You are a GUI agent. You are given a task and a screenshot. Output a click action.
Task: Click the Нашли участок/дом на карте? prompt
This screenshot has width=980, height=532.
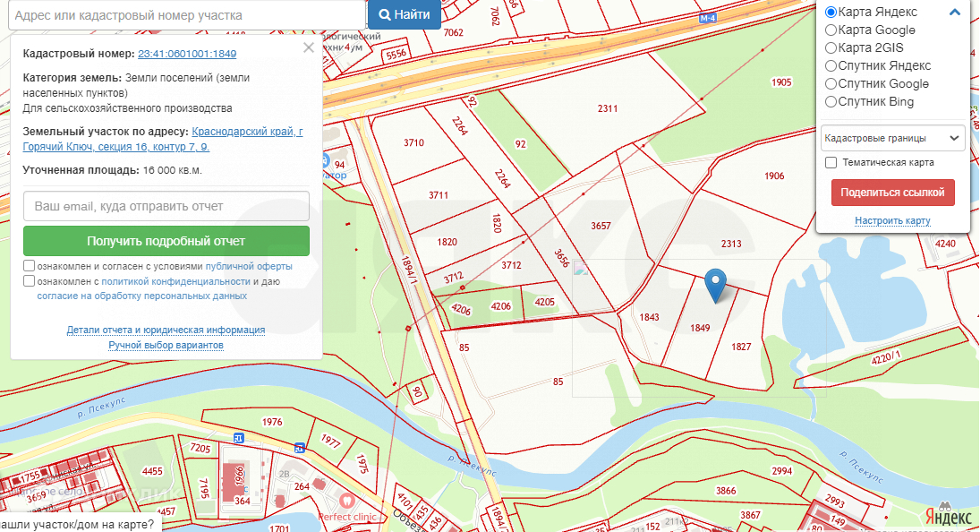78,524
